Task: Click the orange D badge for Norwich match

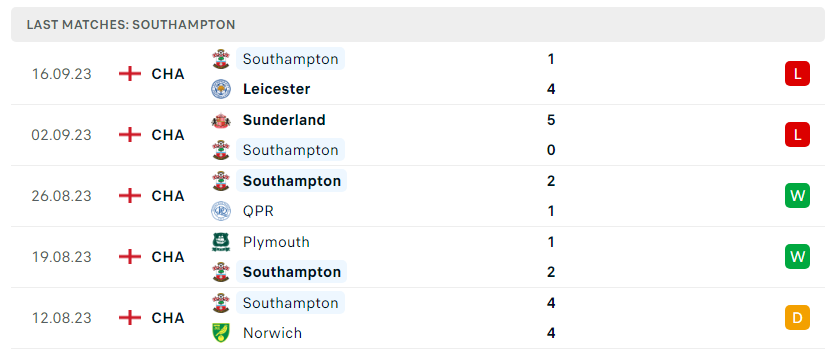Action: (797, 318)
